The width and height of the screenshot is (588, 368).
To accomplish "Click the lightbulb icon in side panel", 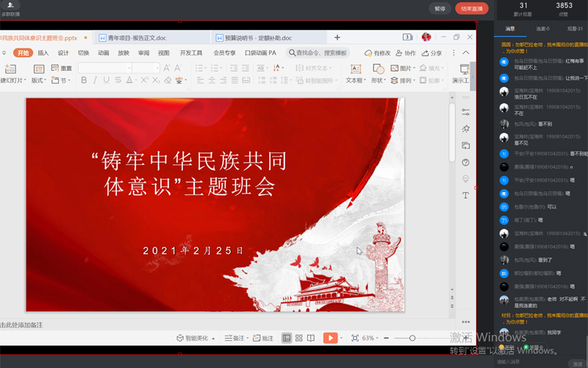I will pos(466,179).
